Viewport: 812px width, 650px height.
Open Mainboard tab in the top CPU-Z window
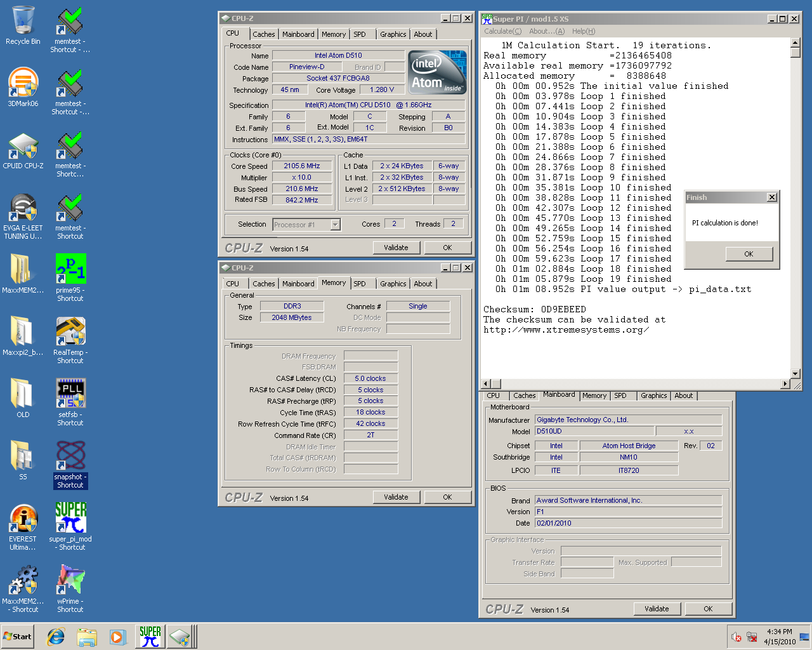click(x=298, y=34)
